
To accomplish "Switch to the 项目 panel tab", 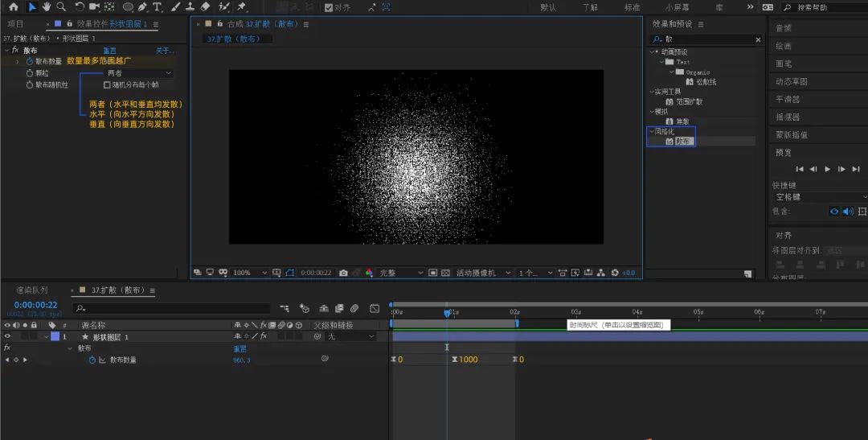I will [x=15, y=24].
